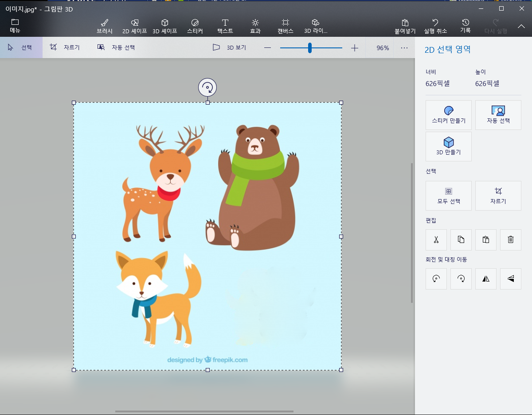Click the top-left selection handle
Screen dimensions: 532x415
(74, 102)
